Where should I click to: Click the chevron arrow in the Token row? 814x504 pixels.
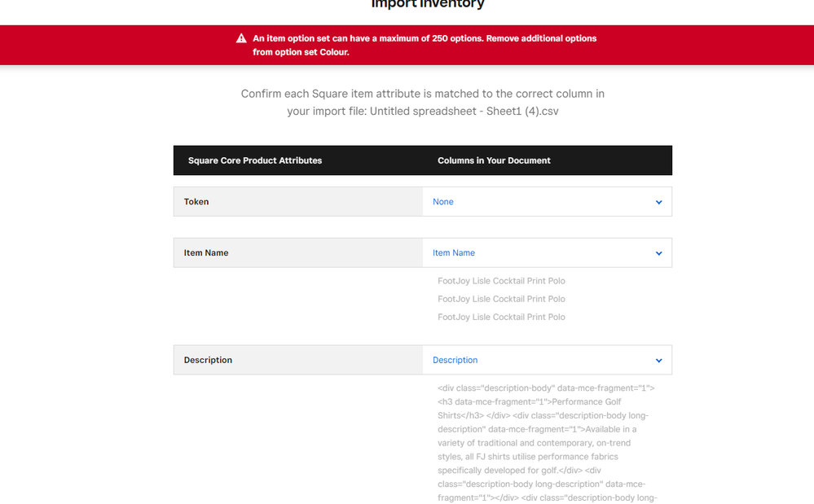click(x=658, y=202)
